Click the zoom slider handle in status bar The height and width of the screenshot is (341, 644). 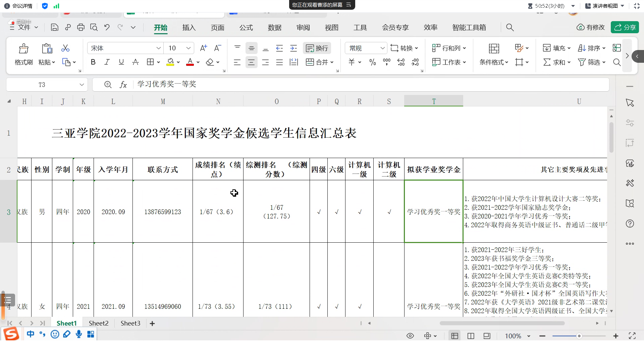click(579, 336)
